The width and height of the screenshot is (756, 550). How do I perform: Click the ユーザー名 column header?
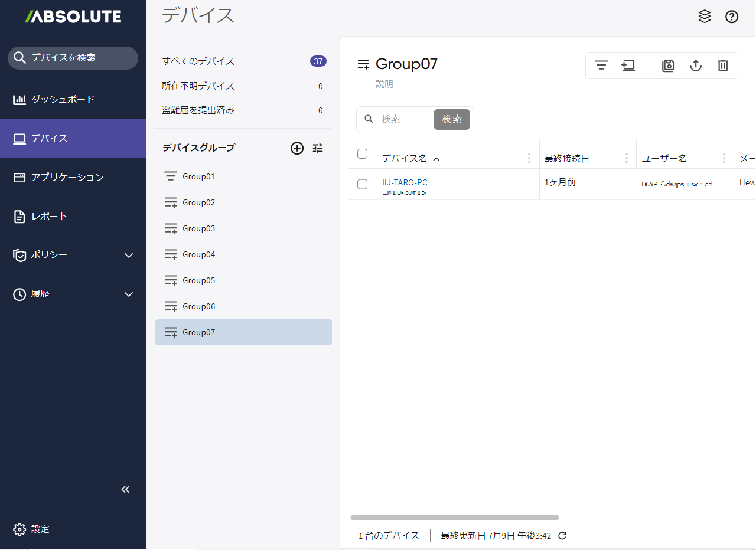[664, 159]
